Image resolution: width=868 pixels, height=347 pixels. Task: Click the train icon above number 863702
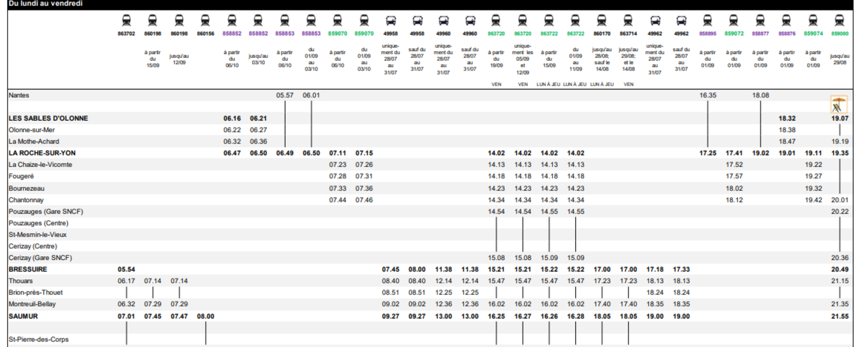point(126,20)
